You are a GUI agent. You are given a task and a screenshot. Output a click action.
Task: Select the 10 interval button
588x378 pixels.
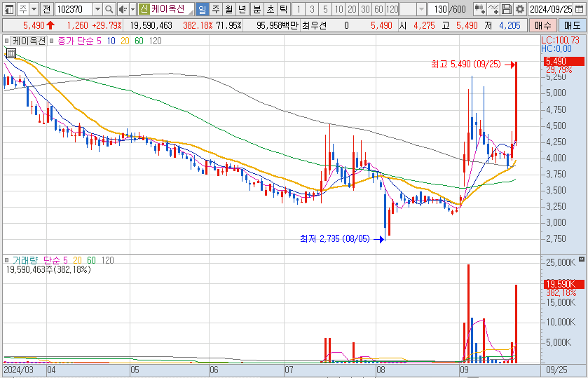[339, 9]
